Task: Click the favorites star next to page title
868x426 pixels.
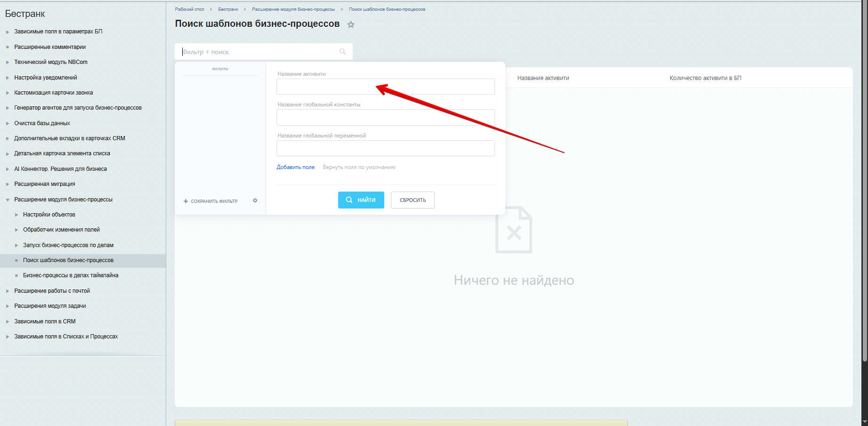Action: pyautogui.click(x=351, y=24)
